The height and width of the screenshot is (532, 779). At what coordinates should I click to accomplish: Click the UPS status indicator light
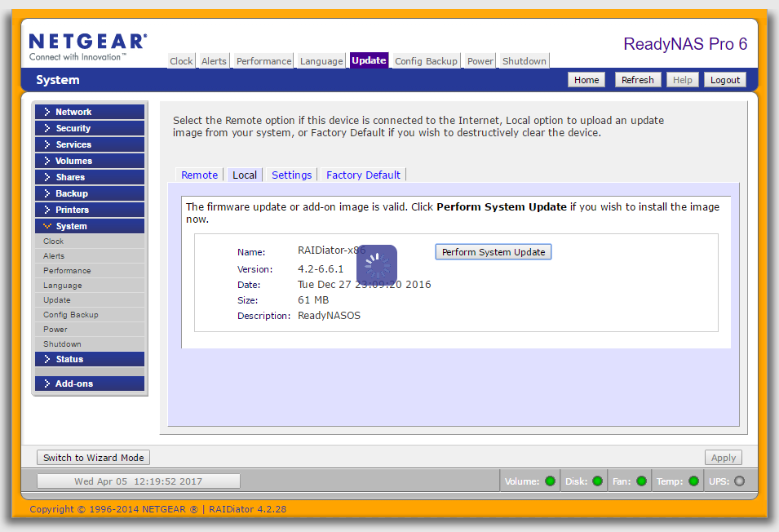(x=740, y=481)
